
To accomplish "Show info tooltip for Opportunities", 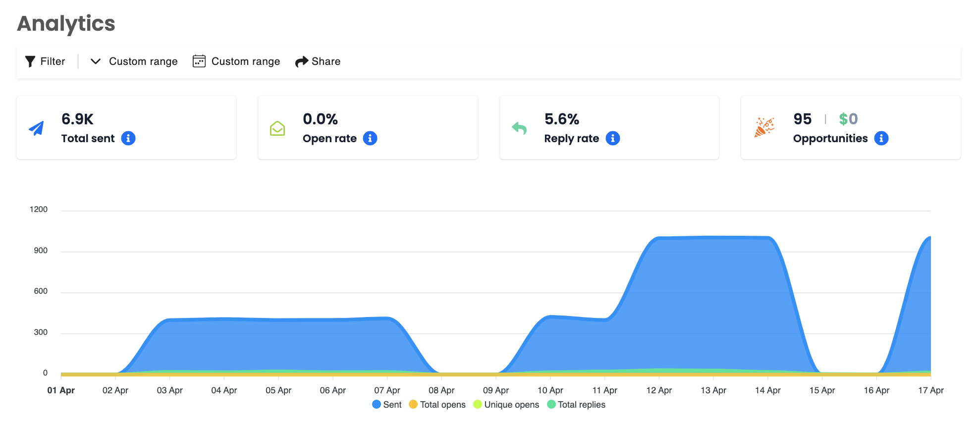I will pyautogui.click(x=881, y=138).
